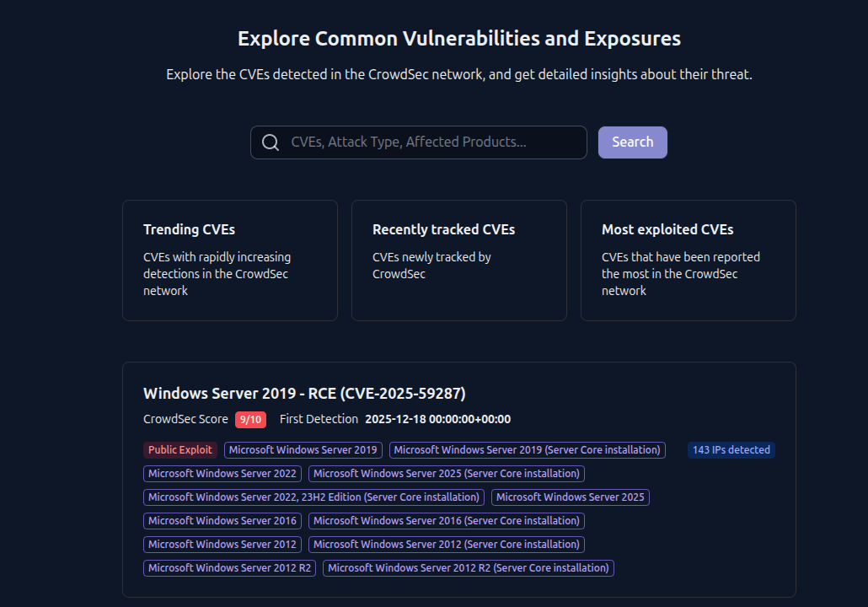Viewport: 868px width, 607px height.
Task: Open the Microsoft Windows Server 2016 tag
Action: pos(222,520)
